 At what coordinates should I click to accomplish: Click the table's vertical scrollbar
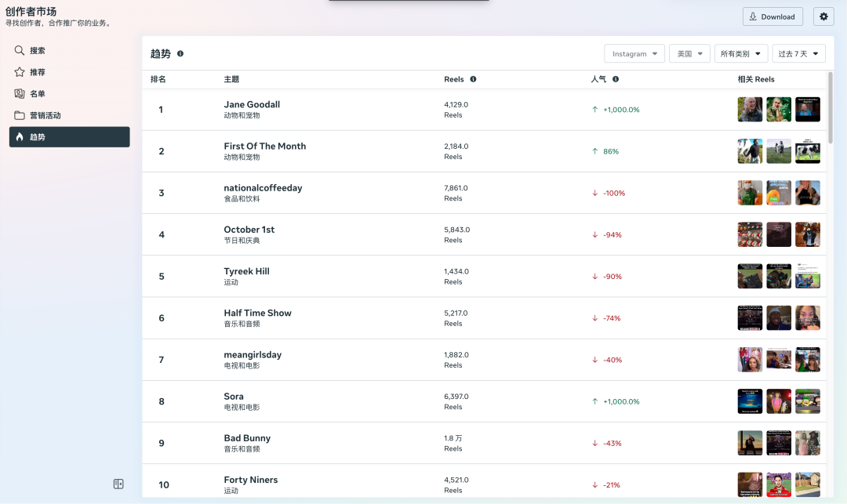pyautogui.click(x=830, y=102)
